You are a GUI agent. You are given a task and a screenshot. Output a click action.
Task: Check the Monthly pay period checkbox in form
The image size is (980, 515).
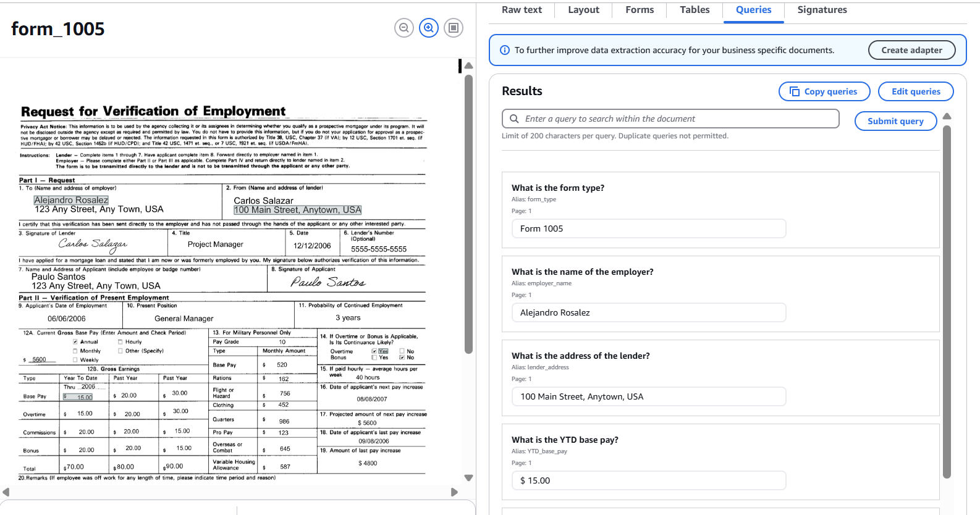75,351
